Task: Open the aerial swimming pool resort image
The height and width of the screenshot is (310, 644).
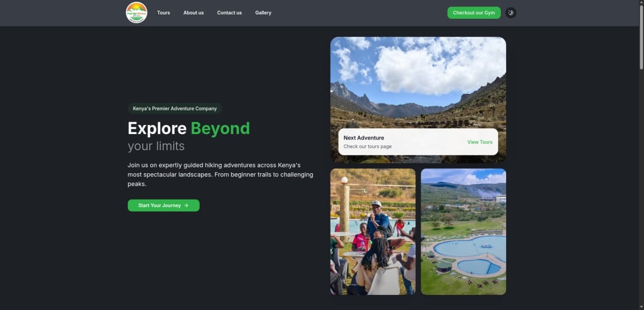Action: click(x=463, y=232)
